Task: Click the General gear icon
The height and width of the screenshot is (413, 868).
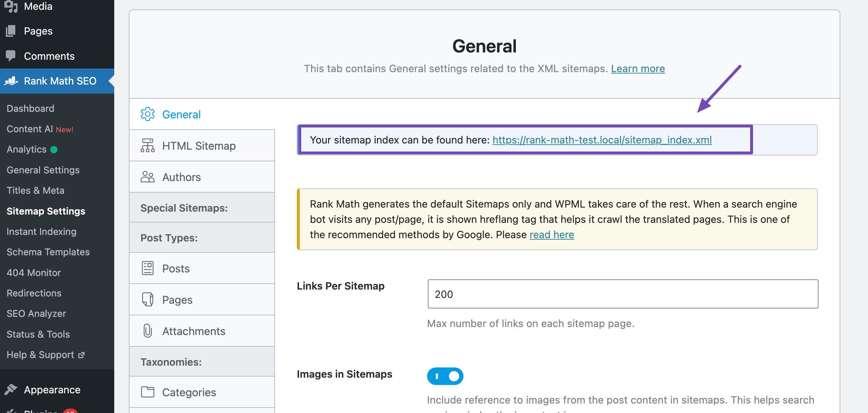Action: (x=147, y=114)
